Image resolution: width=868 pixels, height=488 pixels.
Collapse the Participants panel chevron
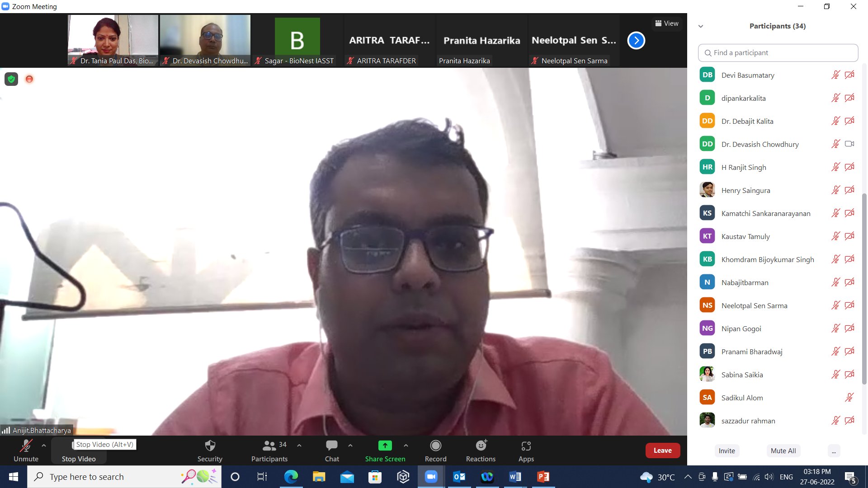(x=701, y=26)
